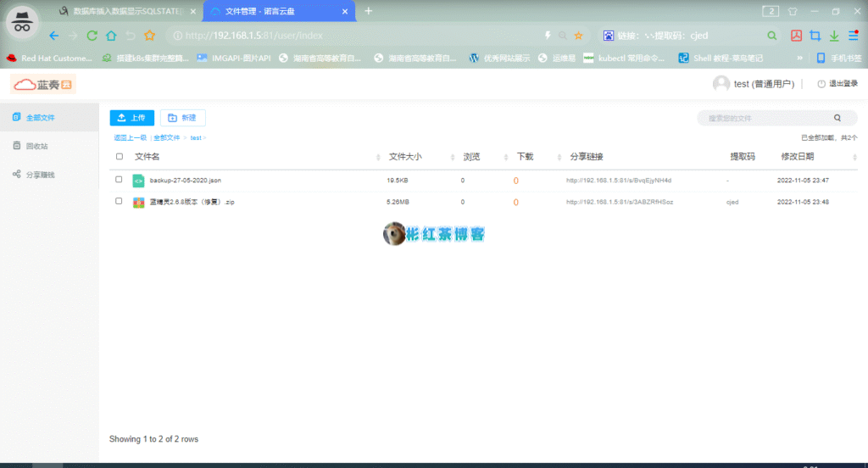
Task: Click the bookmark star icon left of address bar
Action: click(x=150, y=36)
